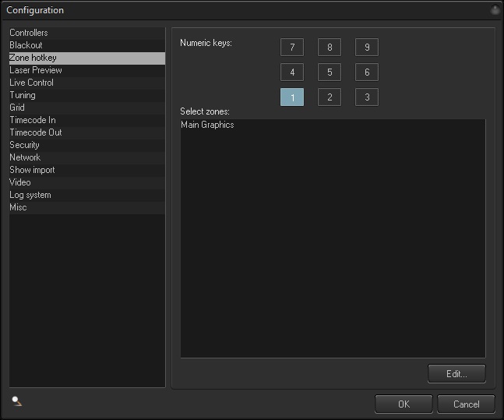Toggle numeric key 1 hotkey
The width and height of the screenshot is (504, 420).
pyautogui.click(x=291, y=97)
